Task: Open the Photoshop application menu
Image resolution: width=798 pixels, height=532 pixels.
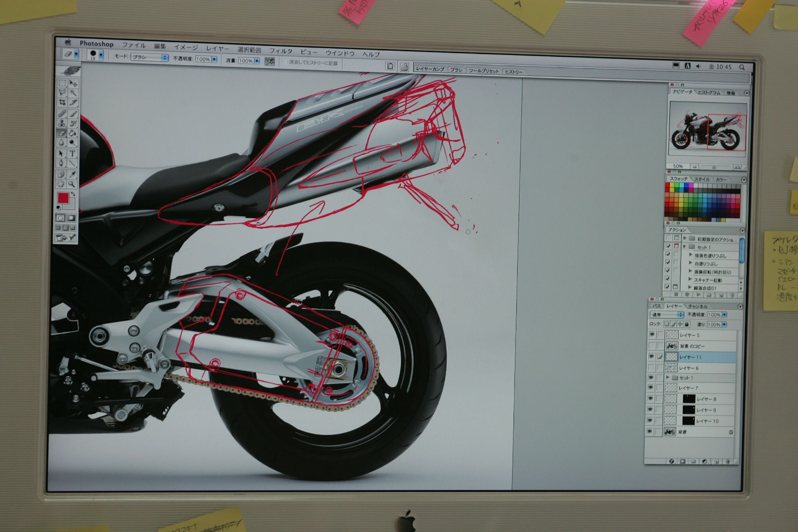Action: (x=97, y=44)
